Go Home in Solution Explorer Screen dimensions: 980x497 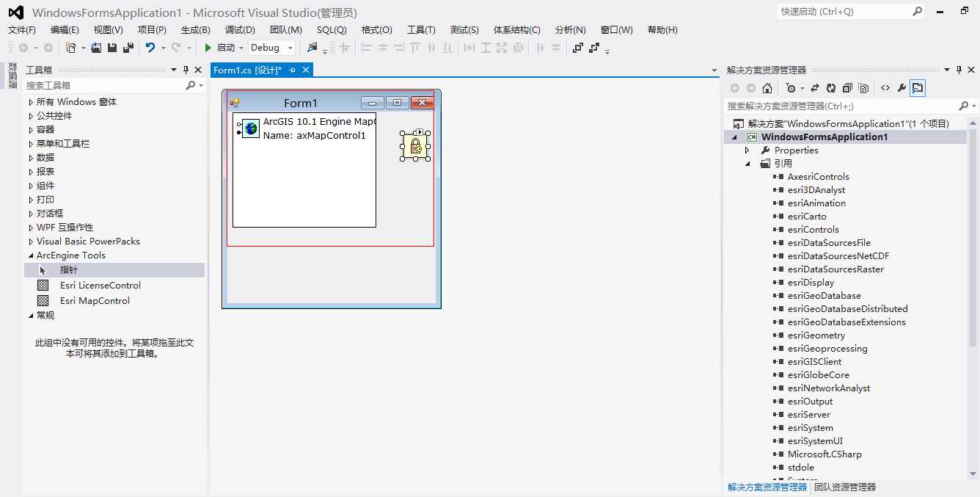pyautogui.click(x=767, y=88)
